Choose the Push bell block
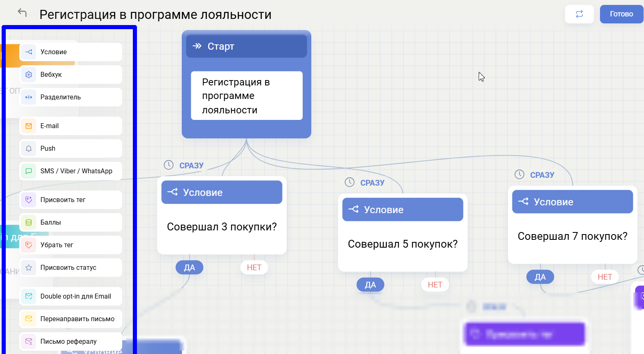This screenshot has width=644, height=354. pos(71,149)
